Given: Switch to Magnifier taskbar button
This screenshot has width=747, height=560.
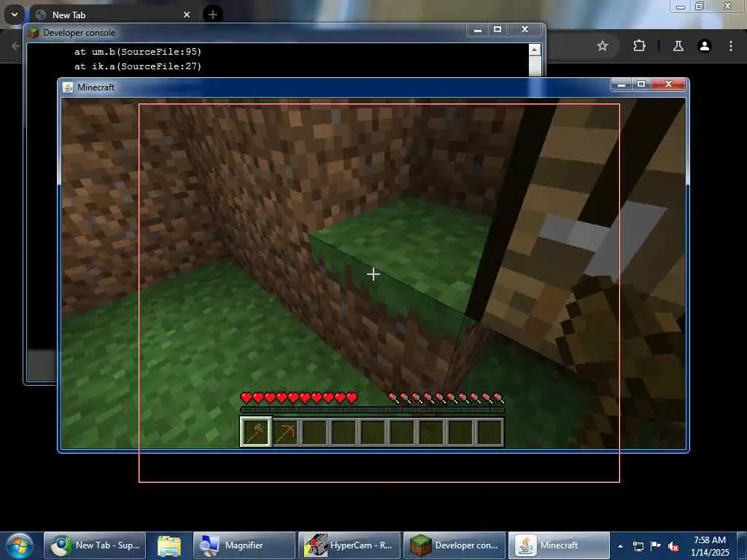Looking at the screenshot, I should point(244,545).
